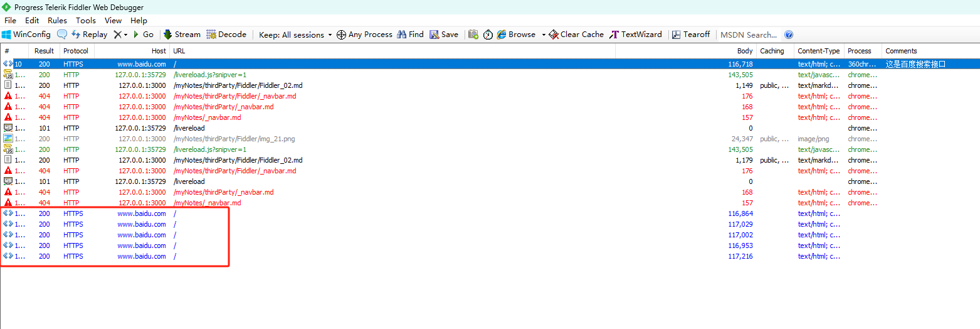Click the body size 116,718 cell
The width and height of the screenshot is (980, 329).
(740, 64)
